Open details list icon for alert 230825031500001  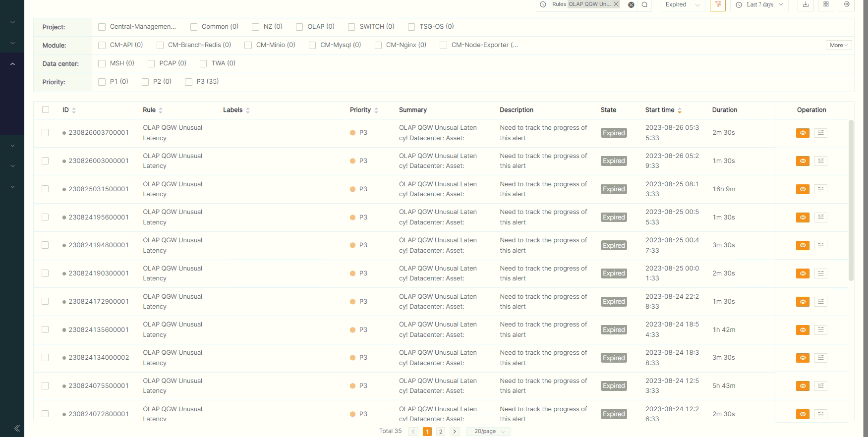(820, 189)
